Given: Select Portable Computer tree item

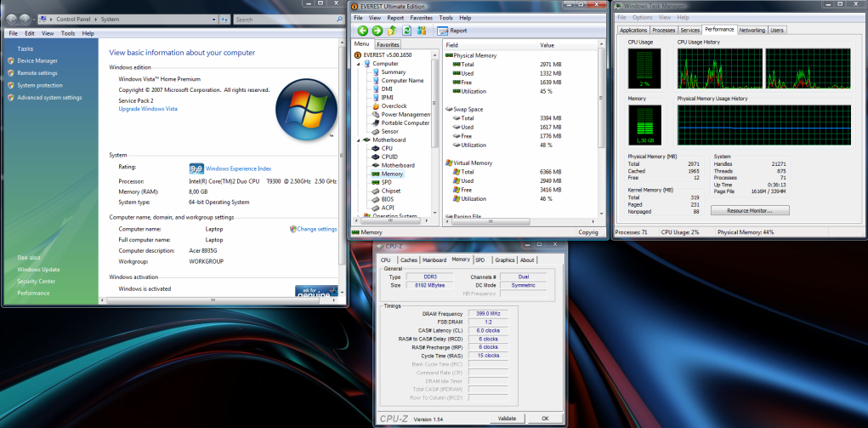Looking at the screenshot, I should [406, 123].
